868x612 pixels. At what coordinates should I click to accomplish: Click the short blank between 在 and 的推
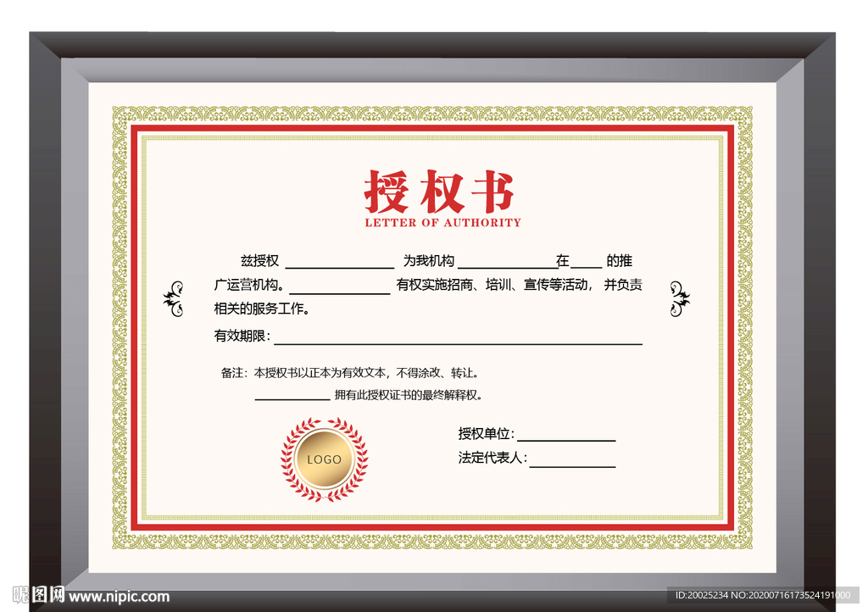[x=587, y=269]
